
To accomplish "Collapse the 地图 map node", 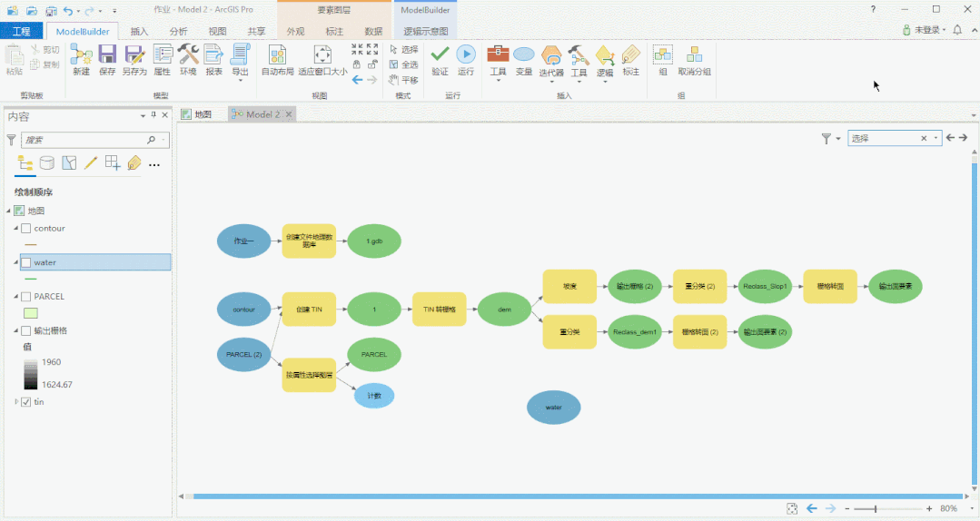I will tap(9, 211).
